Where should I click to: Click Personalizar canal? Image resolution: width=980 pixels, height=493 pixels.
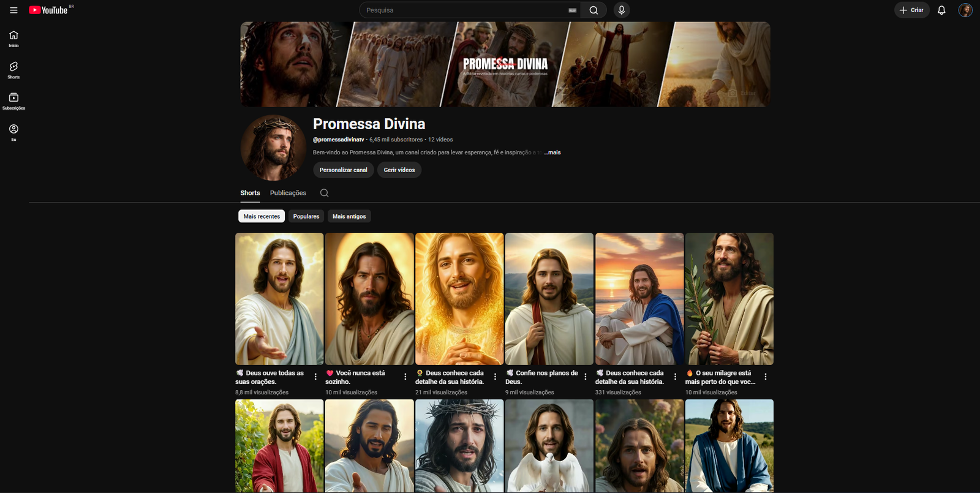click(x=343, y=170)
